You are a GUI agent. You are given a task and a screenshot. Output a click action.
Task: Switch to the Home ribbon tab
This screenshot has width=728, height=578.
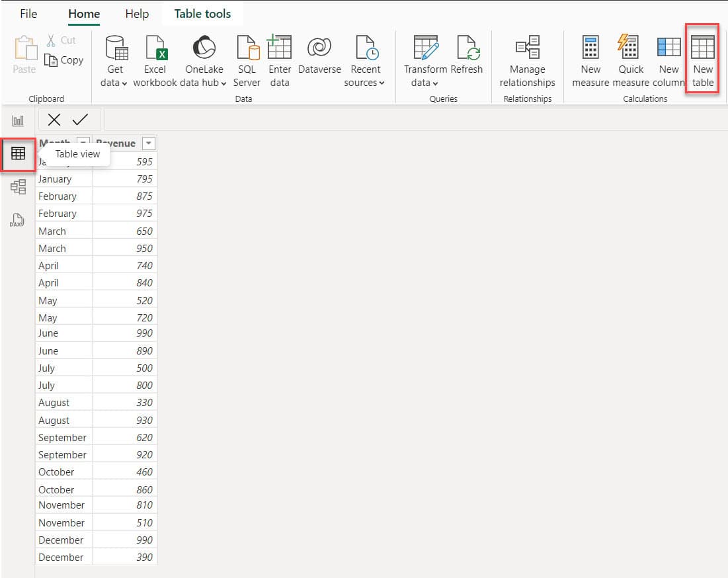(x=84, y=14)
